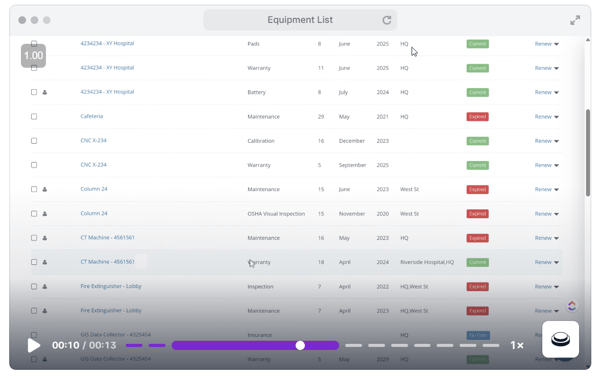Select Fire Extinguisher Maintenance row checkbox

34,311
